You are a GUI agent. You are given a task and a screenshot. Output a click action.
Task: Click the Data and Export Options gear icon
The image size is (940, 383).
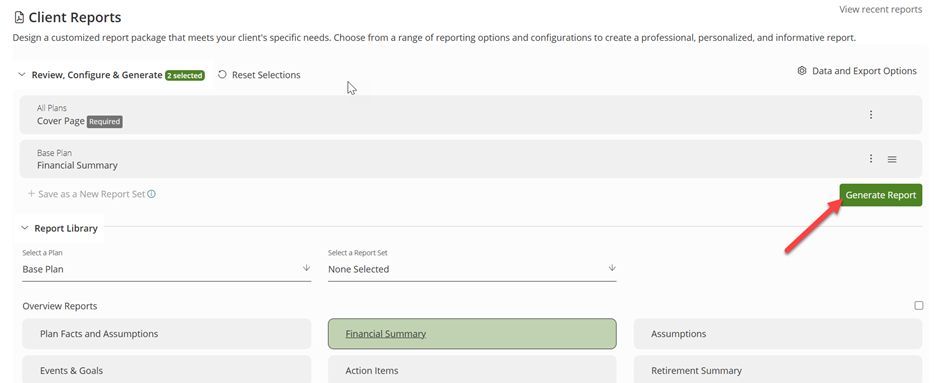(802, 71)
